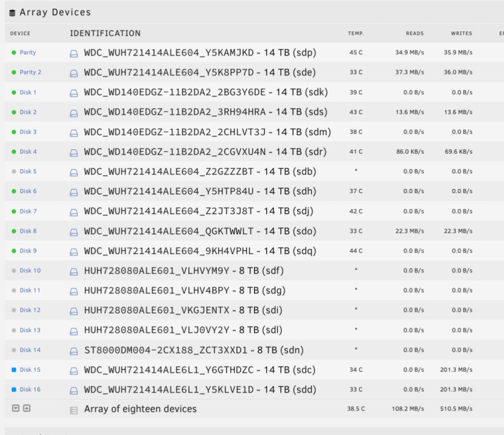
Task: Click the drive icon in the Disk 8 row
Action: tap(74, 232)
